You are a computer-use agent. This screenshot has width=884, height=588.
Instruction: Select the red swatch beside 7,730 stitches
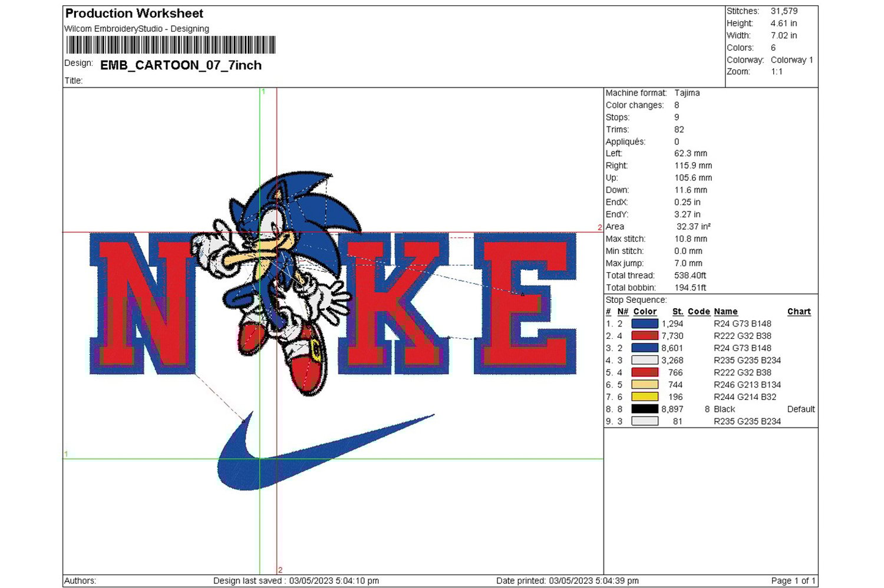click(645, 336)
